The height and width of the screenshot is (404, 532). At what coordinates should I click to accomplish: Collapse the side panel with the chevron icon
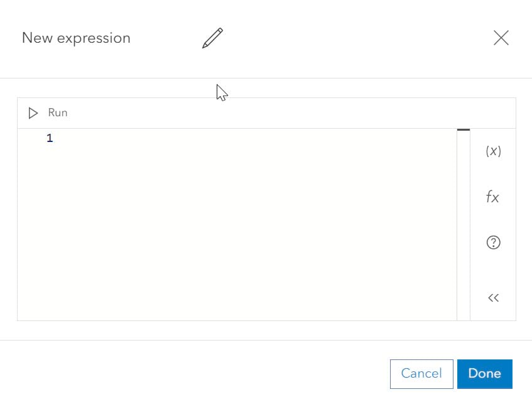pos(493,297)
